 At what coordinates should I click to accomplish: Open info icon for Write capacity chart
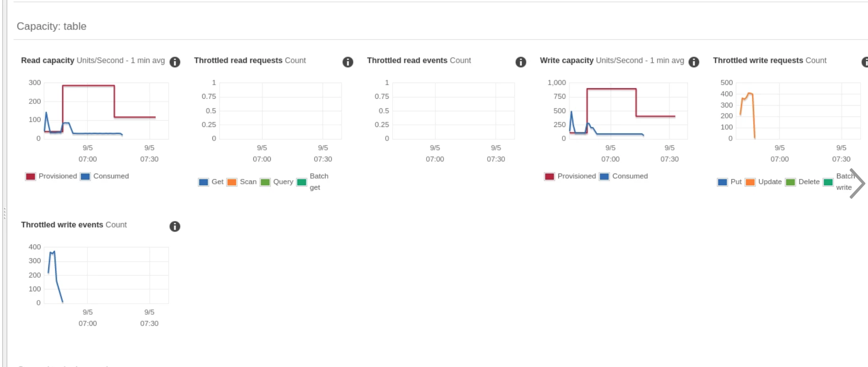coord(694,62)
